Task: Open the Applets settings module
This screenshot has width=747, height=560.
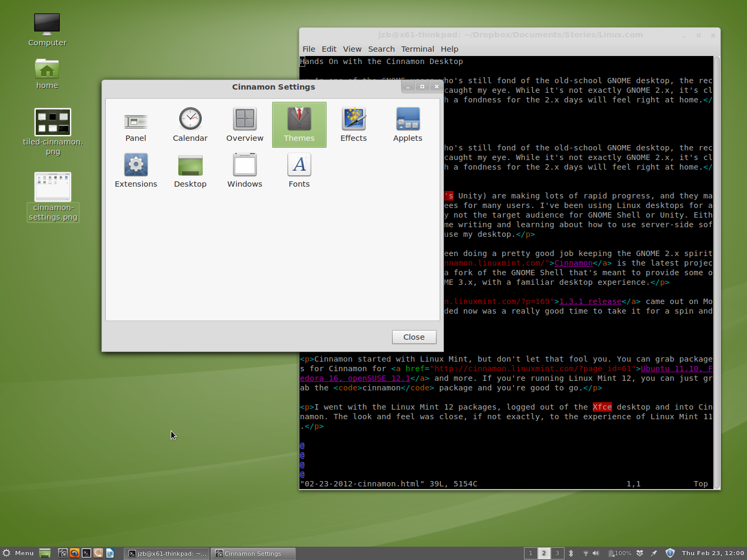Action: tap(407, 124)
